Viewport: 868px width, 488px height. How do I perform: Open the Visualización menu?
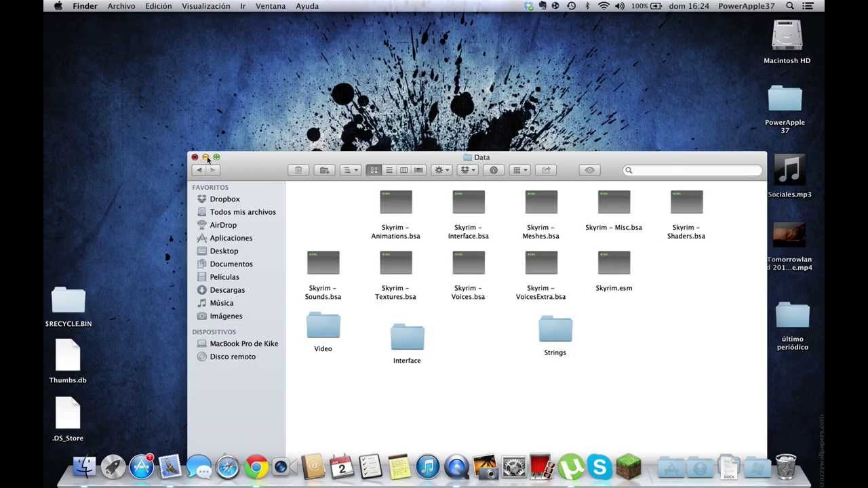click(x=206, y=6)
